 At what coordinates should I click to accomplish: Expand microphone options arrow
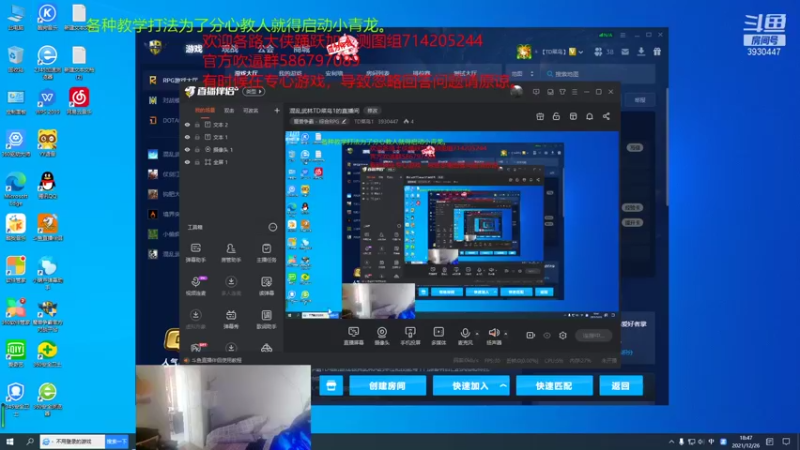(477, 334)
